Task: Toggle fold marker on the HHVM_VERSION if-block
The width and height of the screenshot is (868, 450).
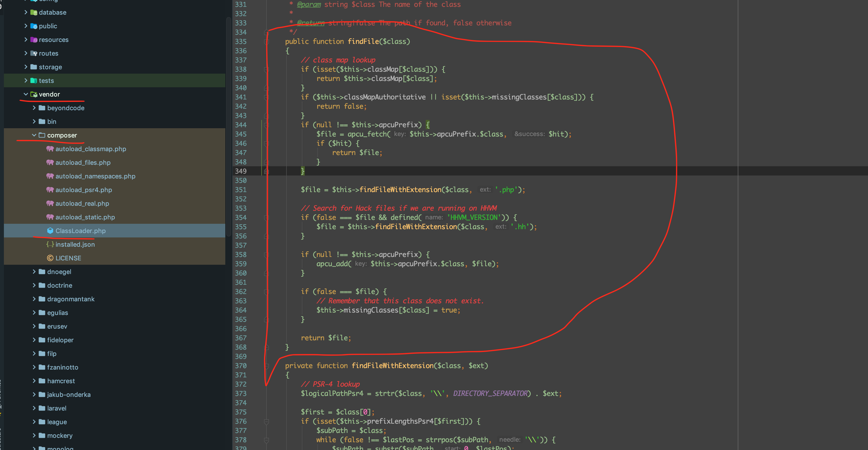Action: point(266,218)
